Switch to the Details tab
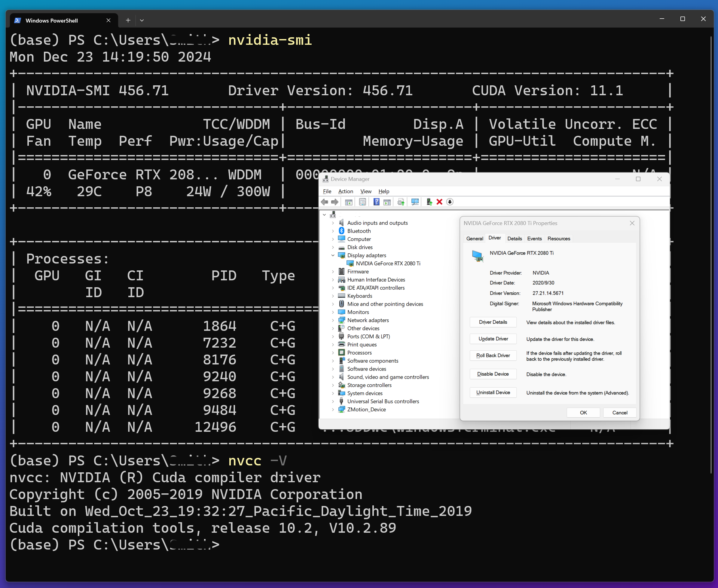The image size is (718, 588). (514, 239)
